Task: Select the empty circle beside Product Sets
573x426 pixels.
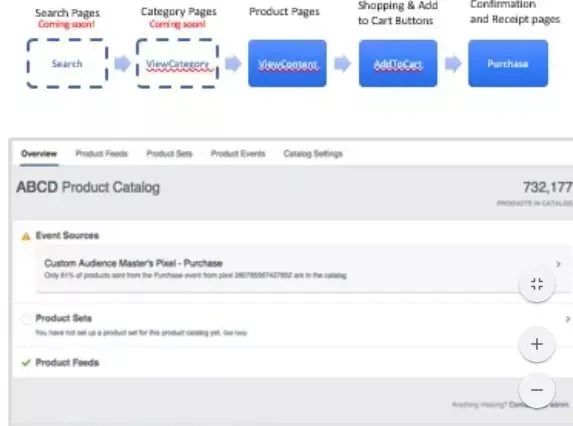Action: click(26, 319)
